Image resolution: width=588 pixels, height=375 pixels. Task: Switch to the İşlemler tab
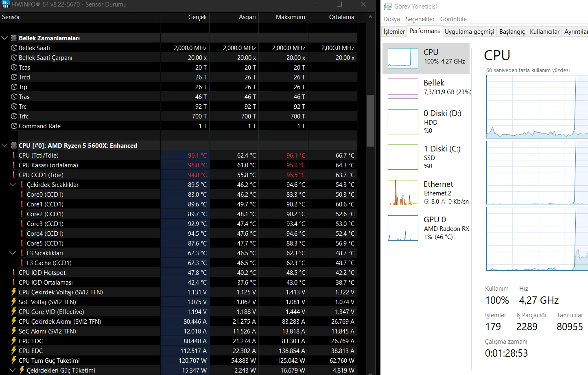click(x=394, y=32)
